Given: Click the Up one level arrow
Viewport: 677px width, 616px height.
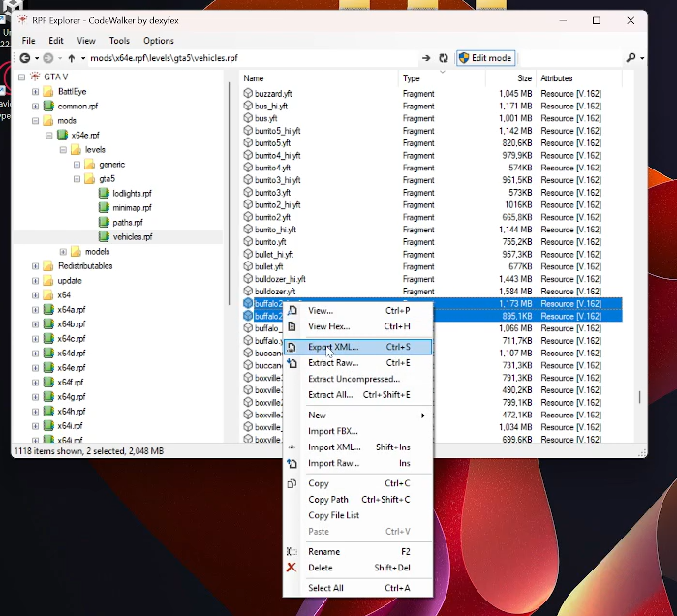Looking at the screenshot, I should pos(72,58).
